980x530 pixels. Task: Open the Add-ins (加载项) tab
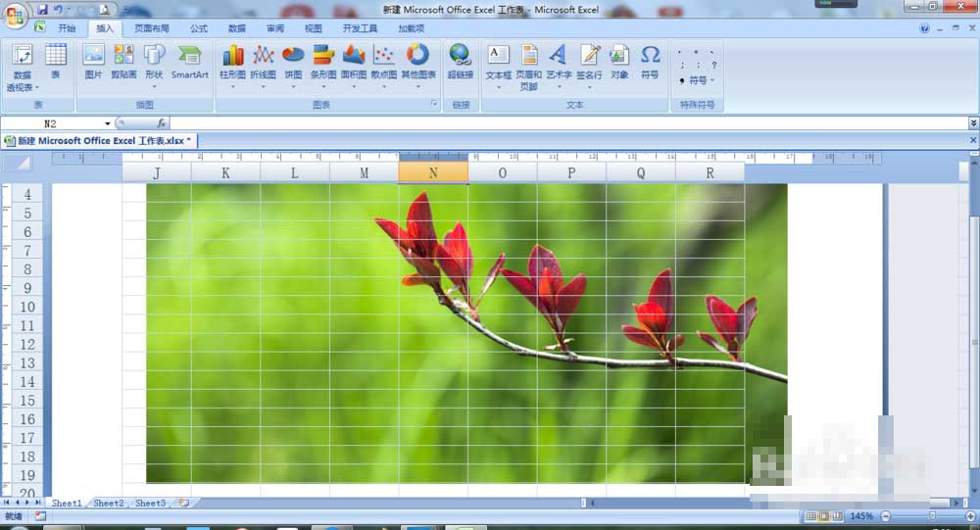412,28
